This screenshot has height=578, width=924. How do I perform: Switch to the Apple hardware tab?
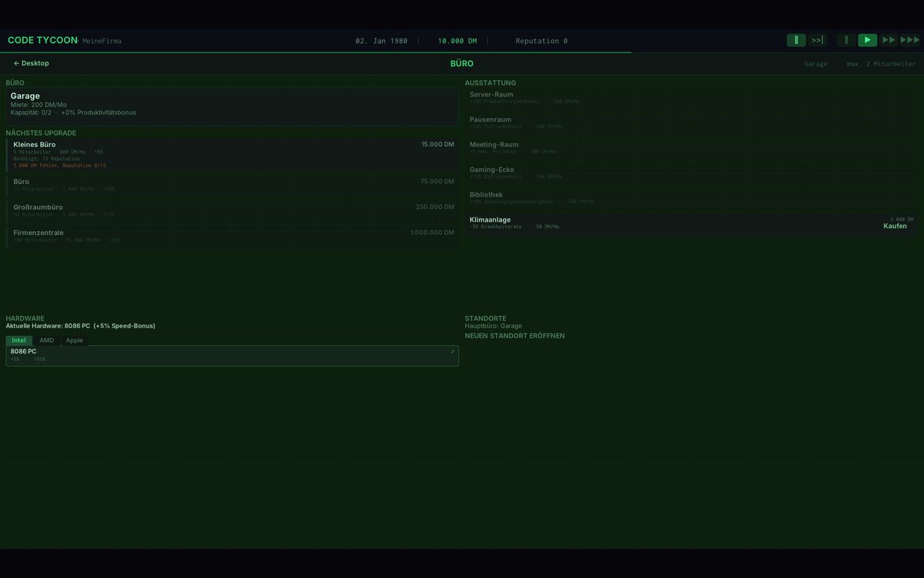click(75, 340)
